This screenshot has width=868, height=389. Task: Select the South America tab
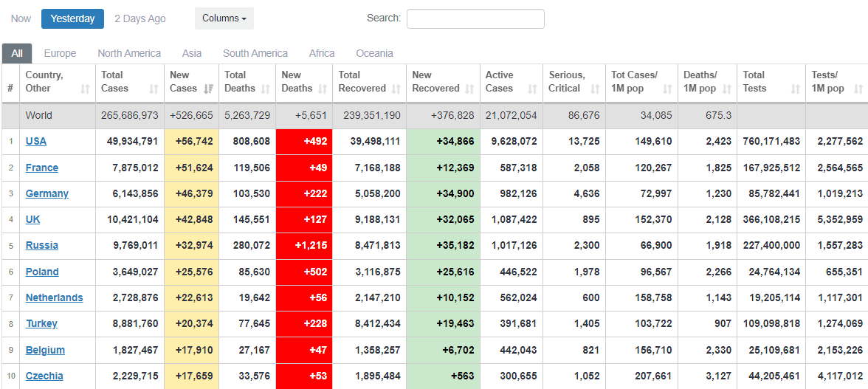(255, 53)
